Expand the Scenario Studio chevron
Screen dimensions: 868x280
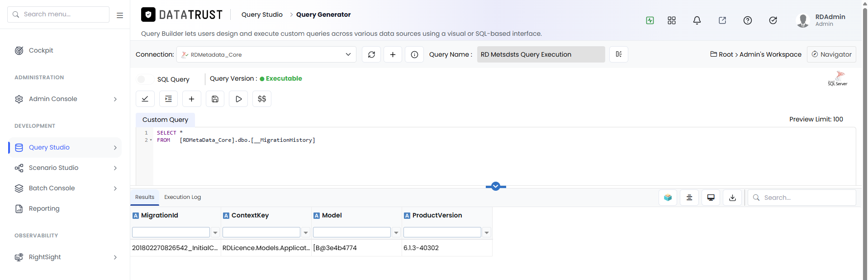[x=115, y=168]
